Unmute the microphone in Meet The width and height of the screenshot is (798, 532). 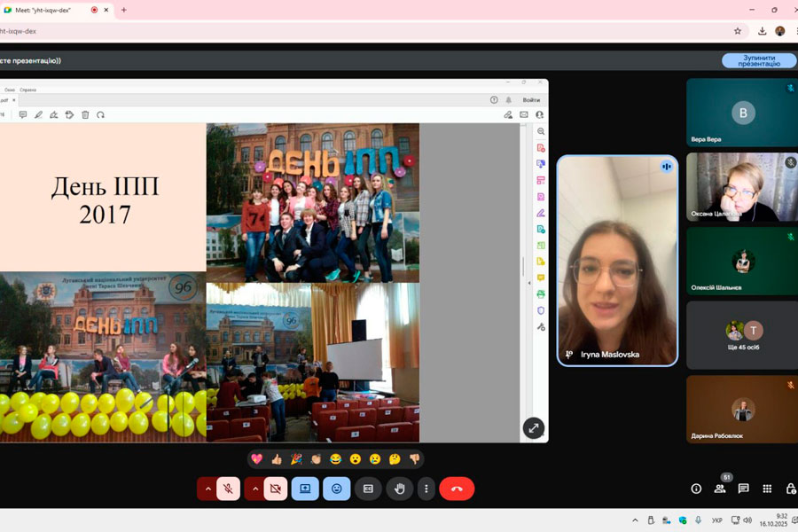coord(228,489)
